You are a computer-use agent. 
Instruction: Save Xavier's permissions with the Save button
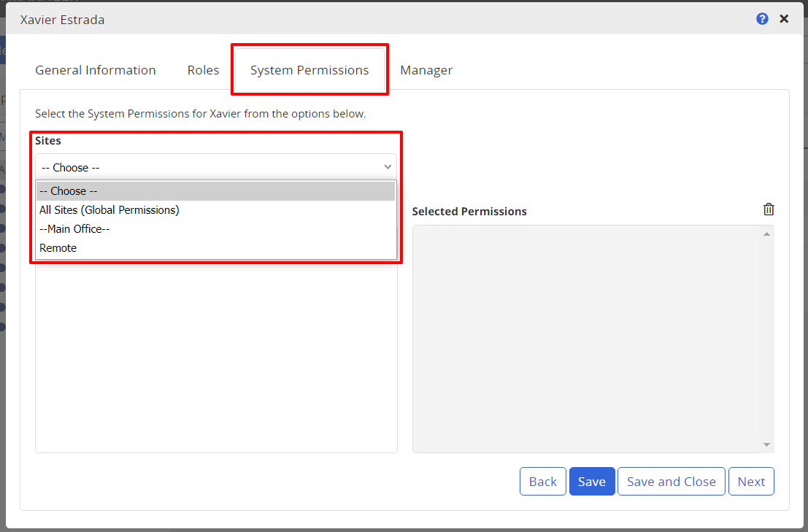(592, 481)
